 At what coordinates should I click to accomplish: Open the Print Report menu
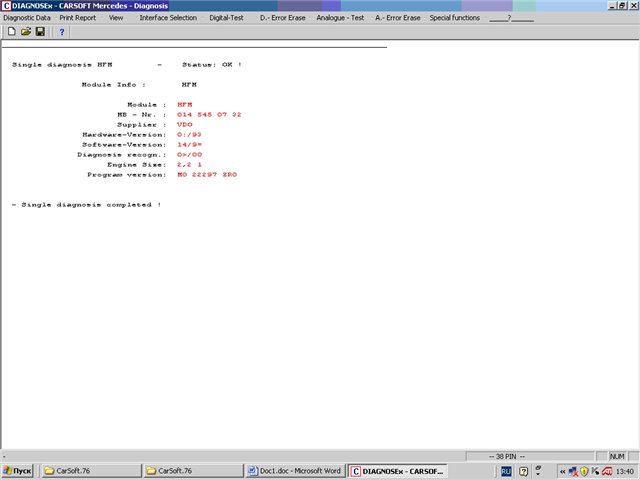pyautogui.click(x=78, y=18)
